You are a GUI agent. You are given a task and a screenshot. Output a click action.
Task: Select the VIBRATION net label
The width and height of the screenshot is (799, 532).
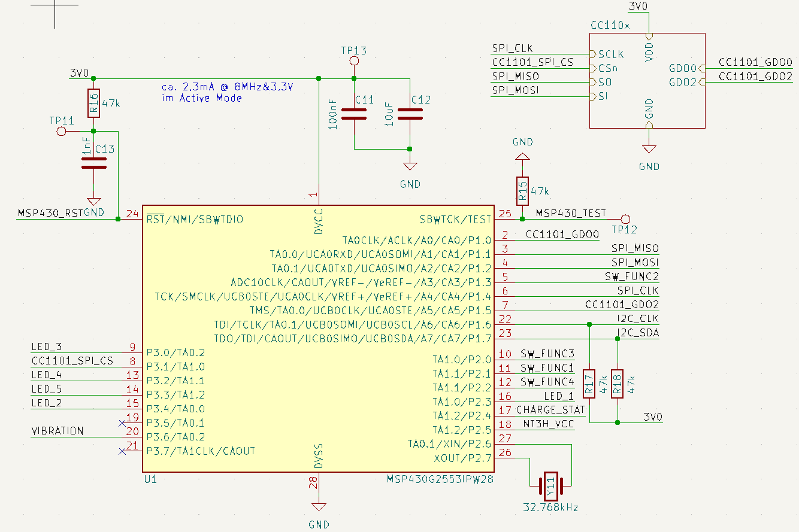click(57, 431)
